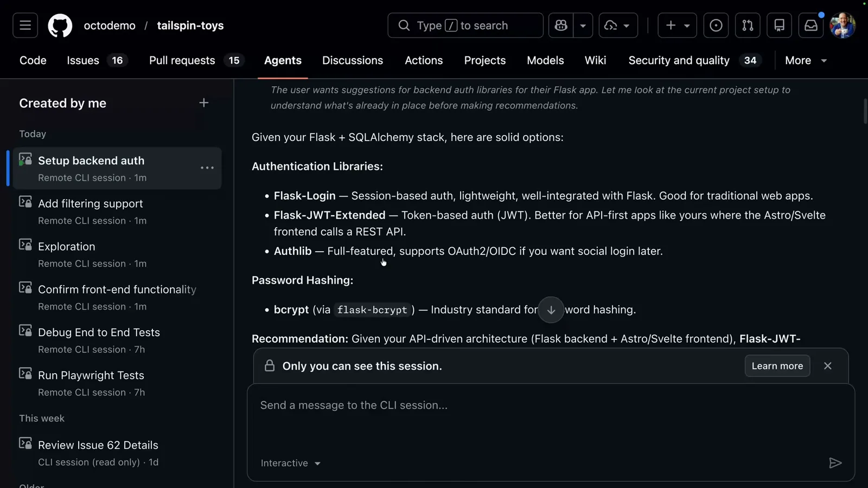Click the search field
Screen dimensions: 868x488
point(465,25)
